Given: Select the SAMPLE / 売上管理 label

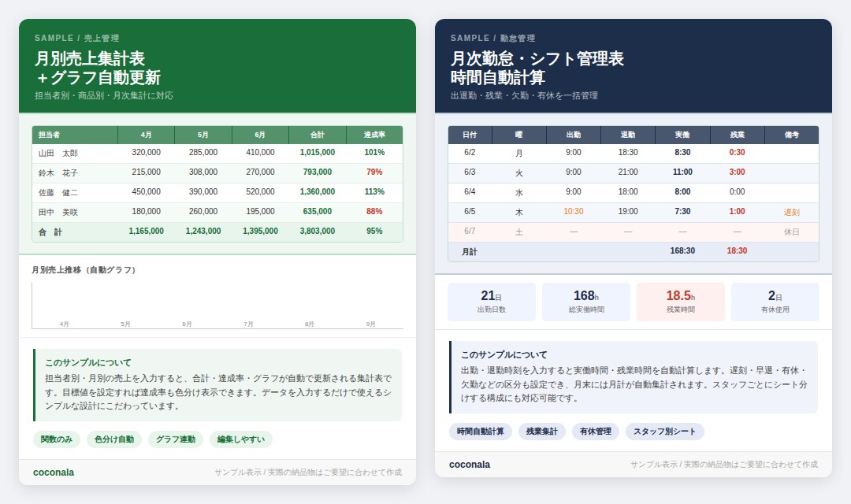Looking at the screenshot, I should click(76, 38).
